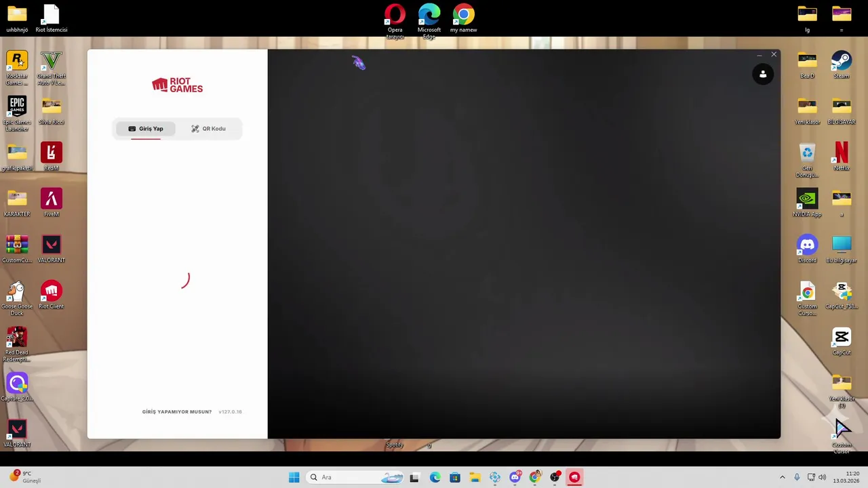Open the Goose Goose Duck desktop icon
The width and height of the screenshot is (868, 488).
click(x=17, y=298)
